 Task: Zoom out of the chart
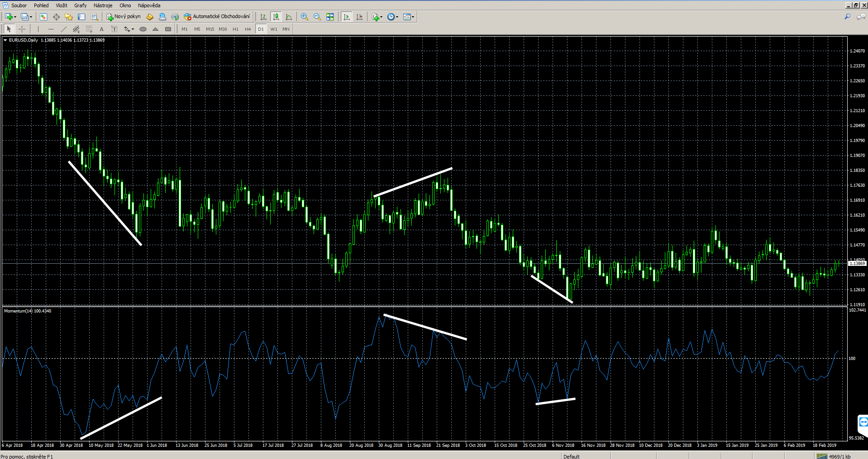pos(317,17)
